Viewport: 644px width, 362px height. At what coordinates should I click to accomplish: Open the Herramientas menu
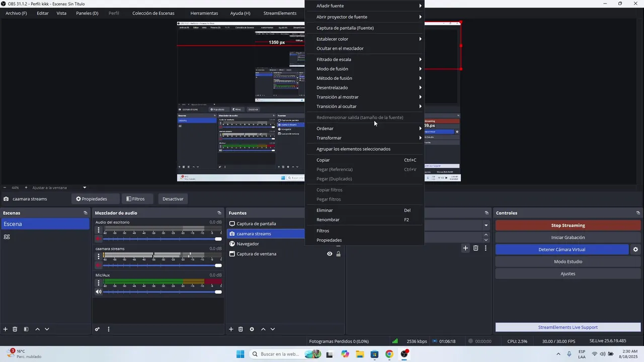pos(204,13)
